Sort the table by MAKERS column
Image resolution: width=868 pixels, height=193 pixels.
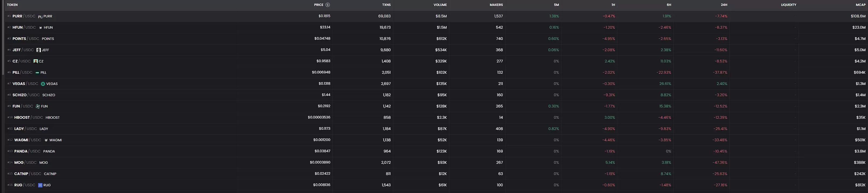(496, 5)
